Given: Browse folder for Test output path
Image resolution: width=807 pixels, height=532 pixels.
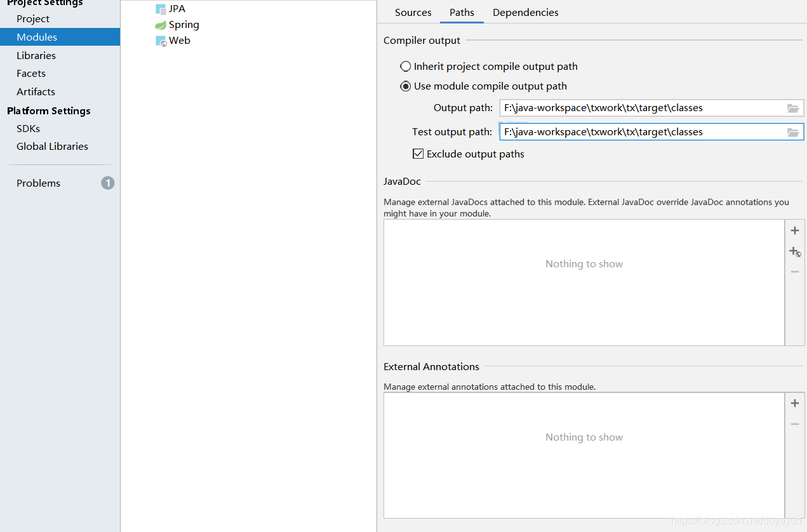Looking at the screenshot, I should tap(793, 132).
